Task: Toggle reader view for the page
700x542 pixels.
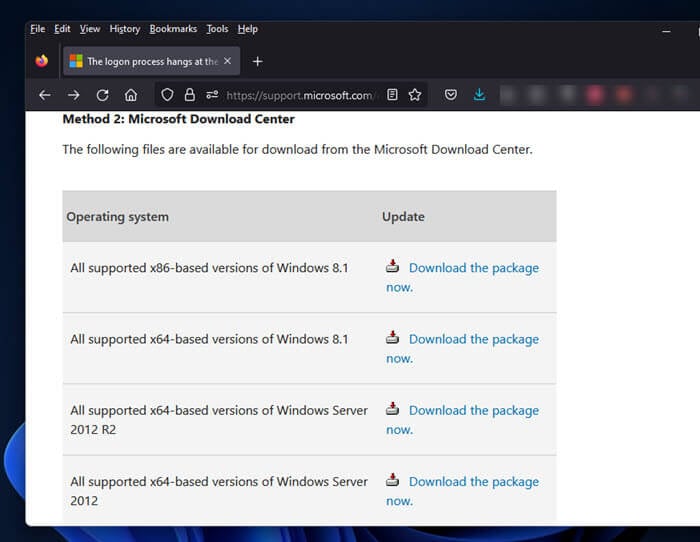Action: click(392, 95)
